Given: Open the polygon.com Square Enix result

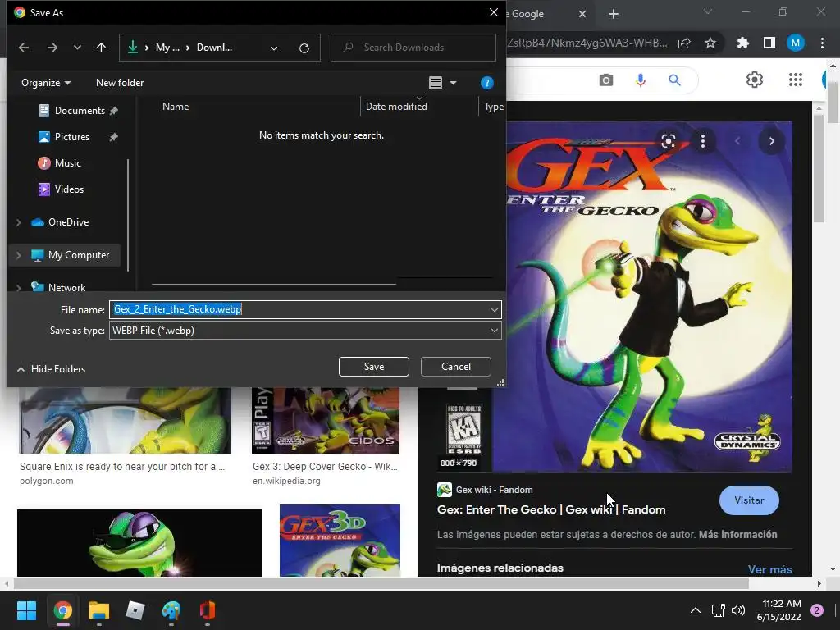Looking at the screenshot, I should tap(122, 467).
